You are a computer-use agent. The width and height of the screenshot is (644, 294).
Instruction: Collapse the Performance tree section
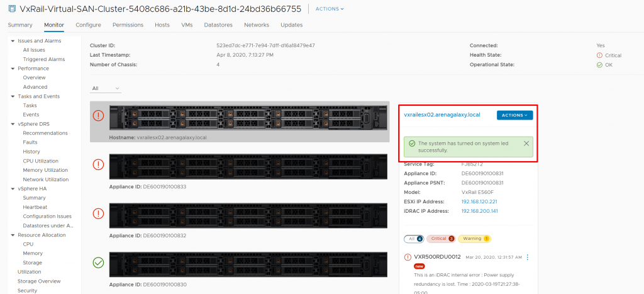pyautogui.click(x=13, y=69)
